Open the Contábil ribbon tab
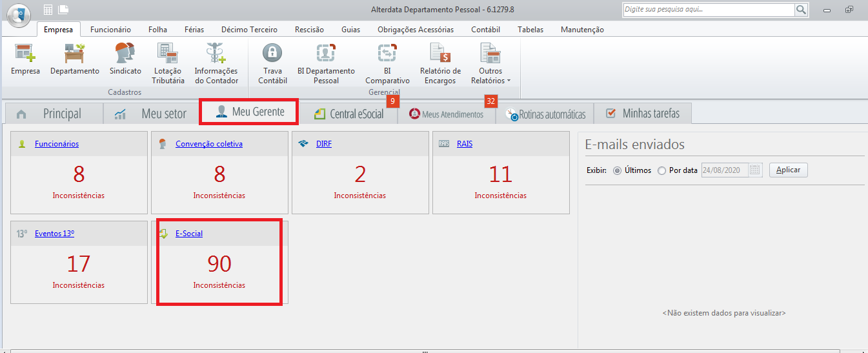 tap(485, 30)
